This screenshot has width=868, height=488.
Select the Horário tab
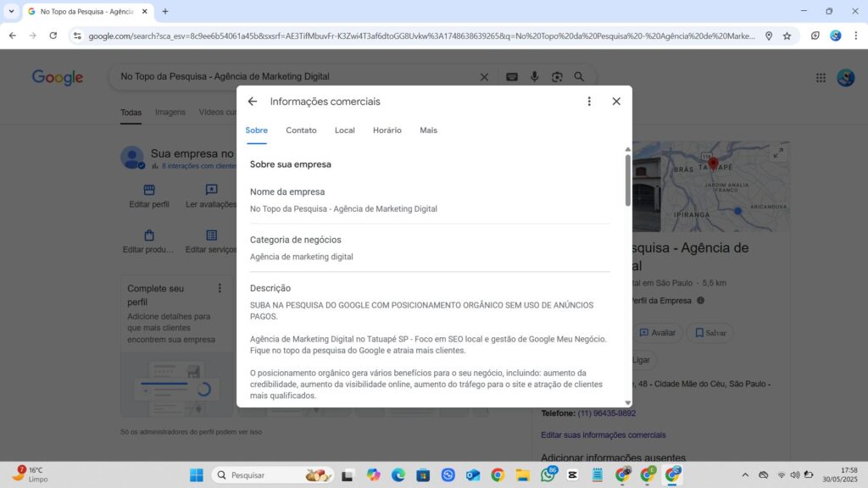[x=387, y=130]
